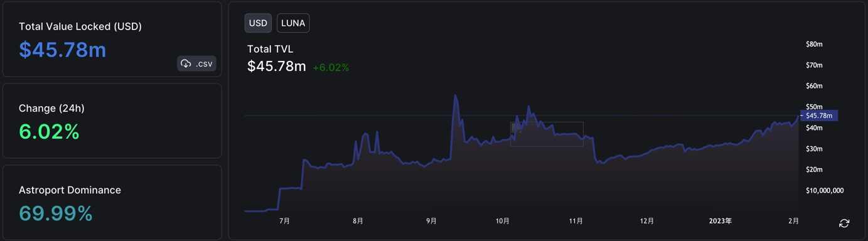Click the +6.02% green change indicator

[331, 67]
